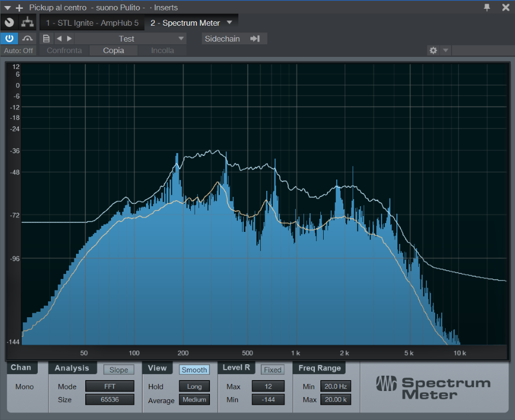Disable the Smooth view toggle
Screen dimensions: 515x420
[x=194, y=370]
